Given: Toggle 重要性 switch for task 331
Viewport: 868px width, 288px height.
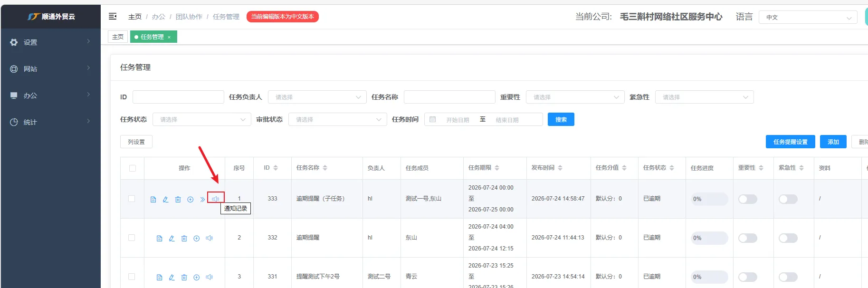Looking at the screenshot, I should tap(748, 277).
